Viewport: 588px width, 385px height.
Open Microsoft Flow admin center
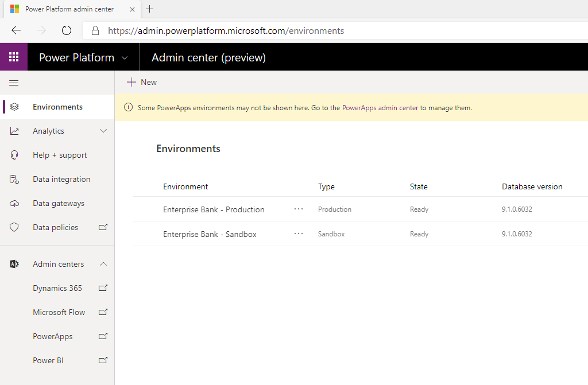(59, 312)
